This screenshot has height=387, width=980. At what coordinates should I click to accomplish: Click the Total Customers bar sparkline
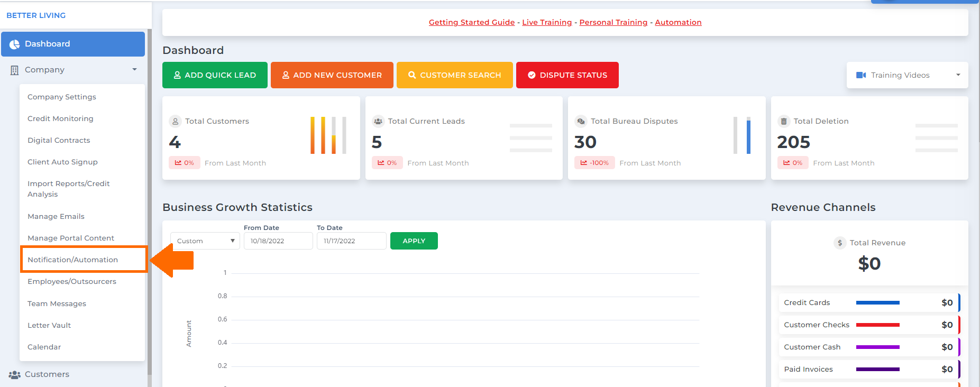click(328, 135)
